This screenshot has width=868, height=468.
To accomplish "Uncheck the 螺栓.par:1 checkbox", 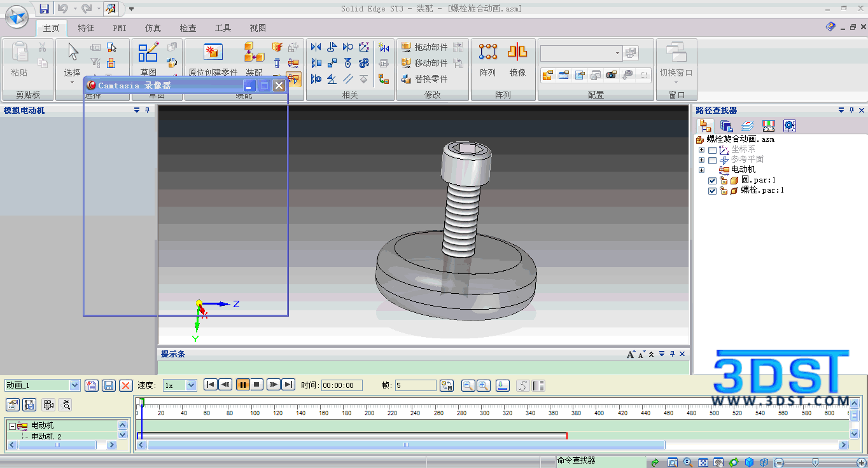I will tap(713, 191).
